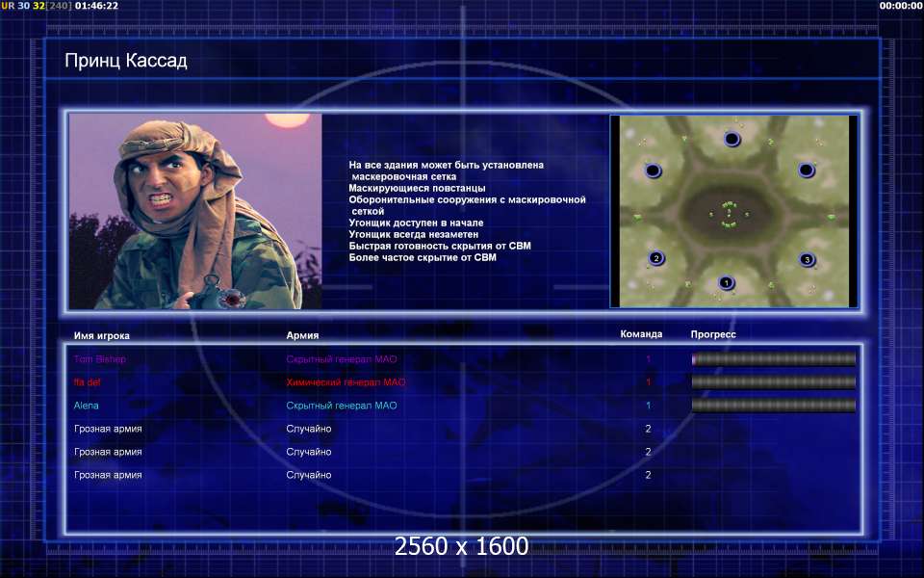Select player name "Tom Bishop"
This screenshot has width=924, height=578.
click(99, 359)
